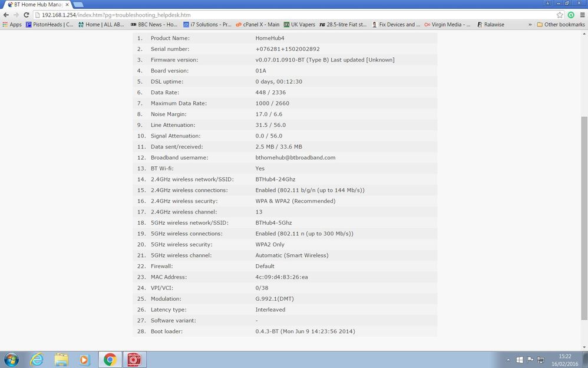Image resolution: width=588 pixels, height=368 pixels.
Task: Click the Chrome user profile button
Action: [x=548, y=3]
